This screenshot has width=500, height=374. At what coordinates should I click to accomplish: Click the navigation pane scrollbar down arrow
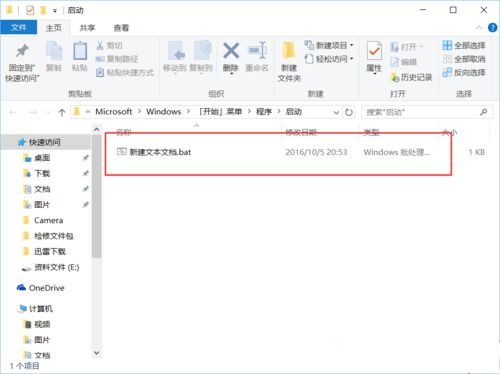[97, 352]
